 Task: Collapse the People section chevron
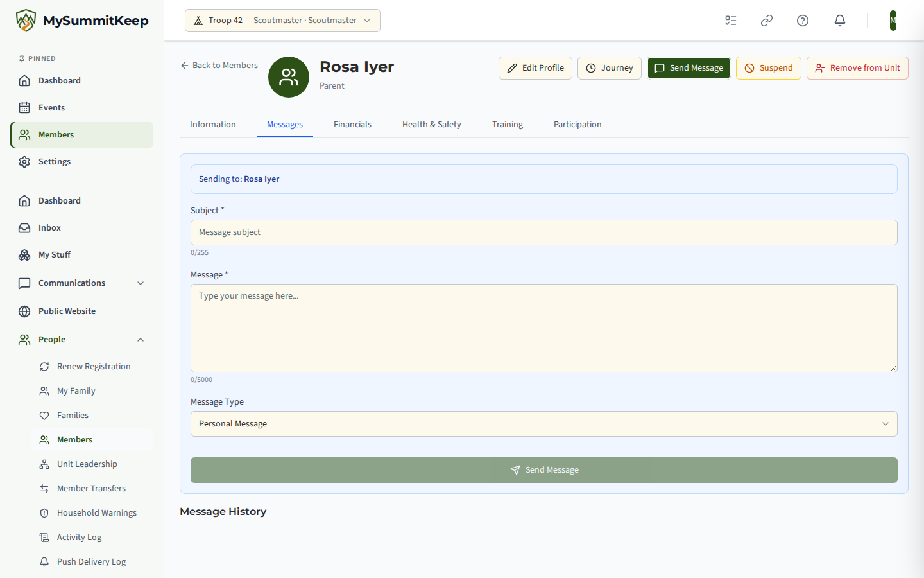141,340
